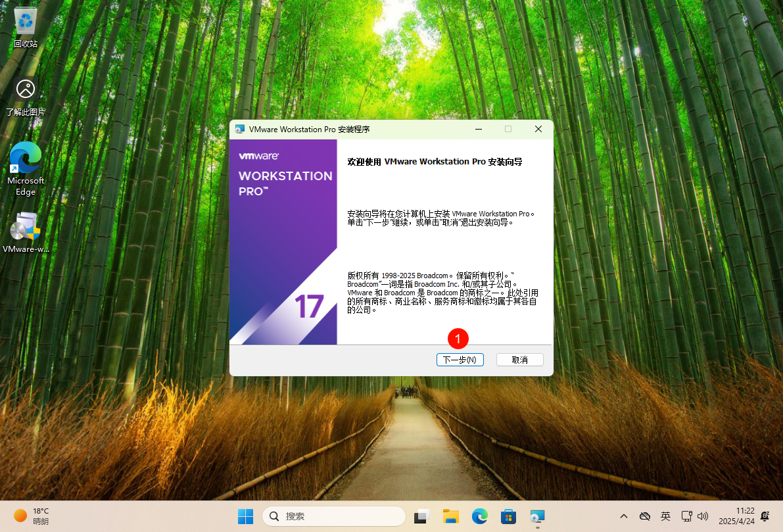This screenshot has height=532, width=783.
Task: Open the 回收站 recycle bin desktop icon
Action: pos(26,28)
